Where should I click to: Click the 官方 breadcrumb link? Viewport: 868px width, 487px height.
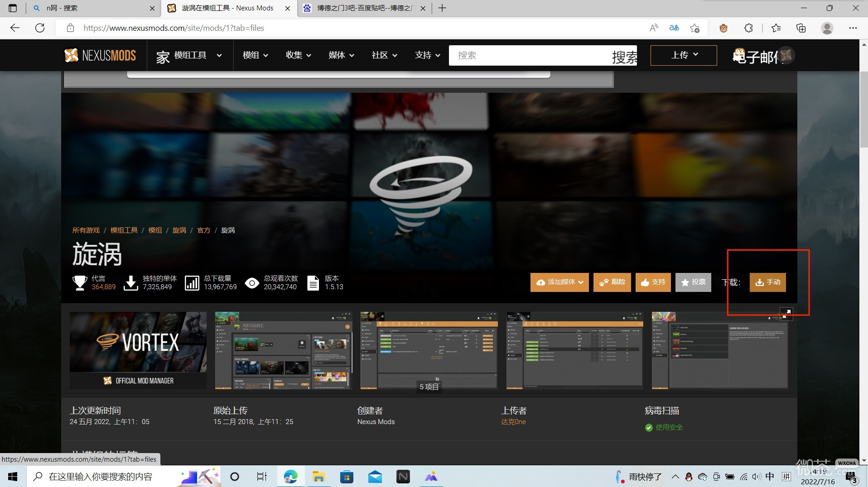(204, 230)
